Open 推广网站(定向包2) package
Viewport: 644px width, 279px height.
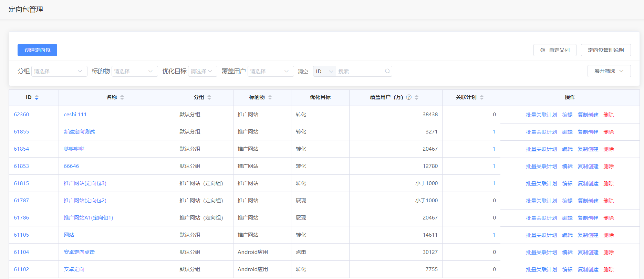[85, 201]
